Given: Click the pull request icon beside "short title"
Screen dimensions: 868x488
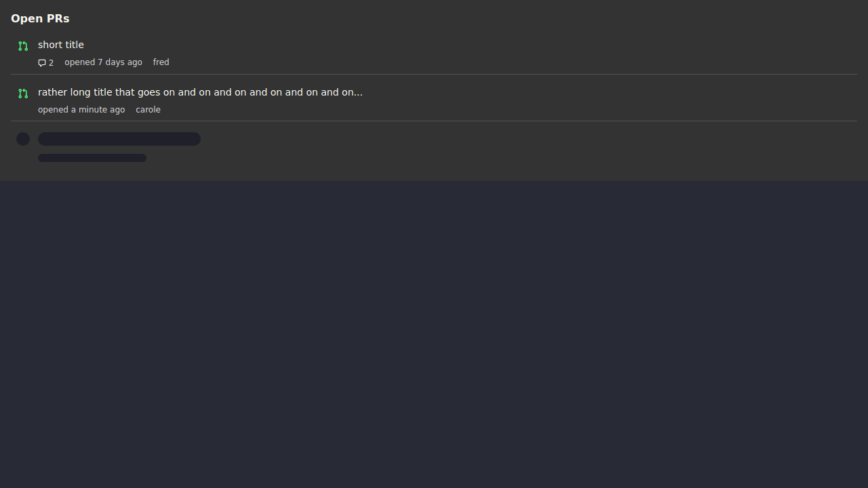Looking at the screenshot, I should coord(23,46).
